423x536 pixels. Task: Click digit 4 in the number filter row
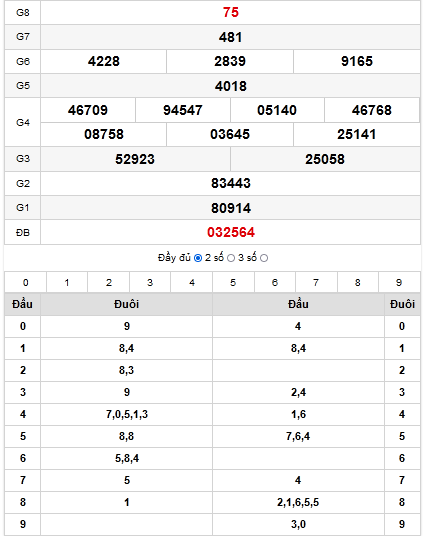192,283
